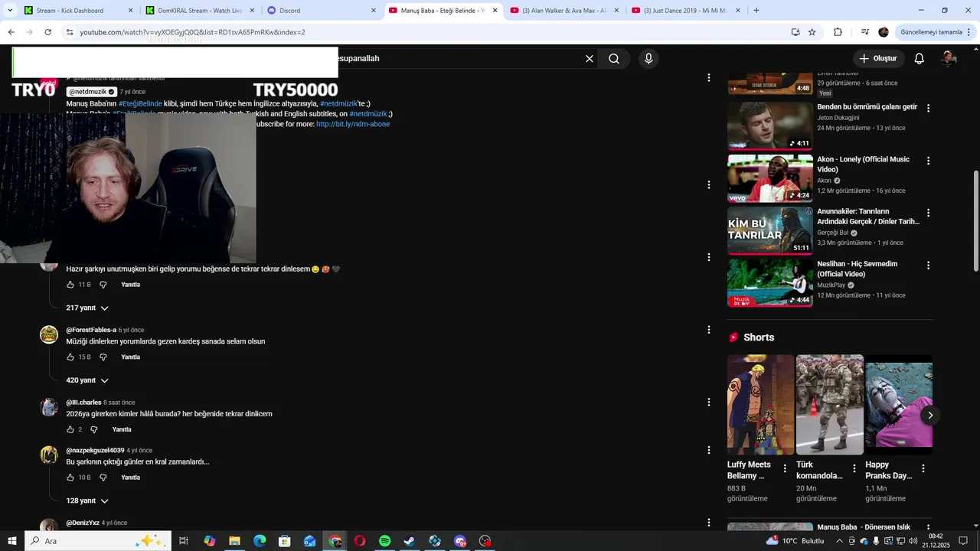Open the Türk komandola short thumbnail

pyautogui.click(x=830, y=405)
